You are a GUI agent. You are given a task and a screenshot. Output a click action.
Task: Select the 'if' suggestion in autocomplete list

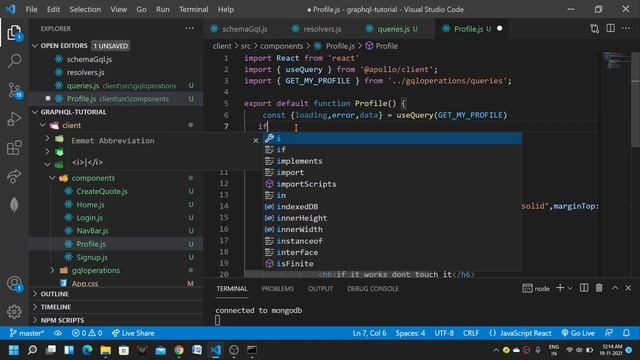[392, 149]
